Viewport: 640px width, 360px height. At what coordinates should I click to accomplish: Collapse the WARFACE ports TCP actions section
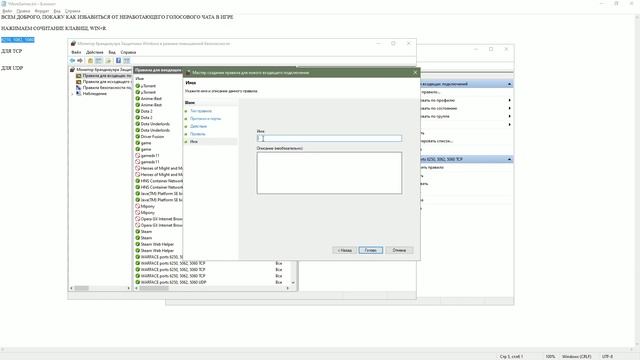click(509, 159)
